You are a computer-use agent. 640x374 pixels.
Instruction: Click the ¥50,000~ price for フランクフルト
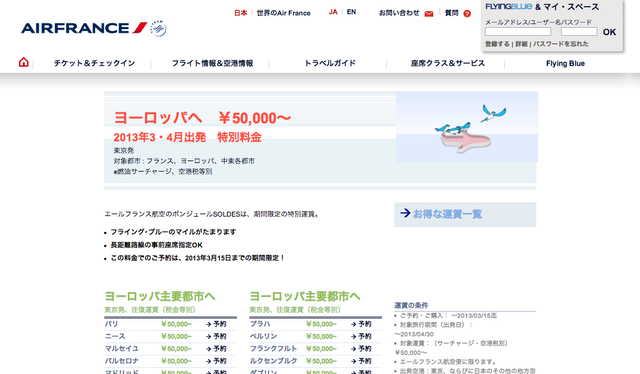[x=321, y=349]
